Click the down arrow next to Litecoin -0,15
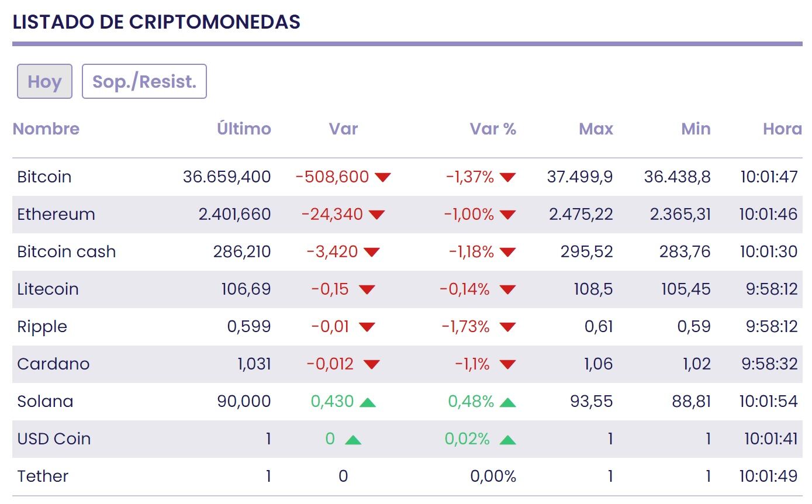This screenshot has height=504, width=812. (x=367, y=289)
